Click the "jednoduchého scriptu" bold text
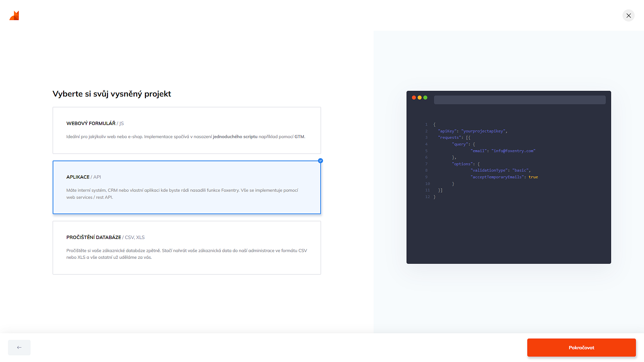This screenshot has height=362, width=644. coord(235,137)
